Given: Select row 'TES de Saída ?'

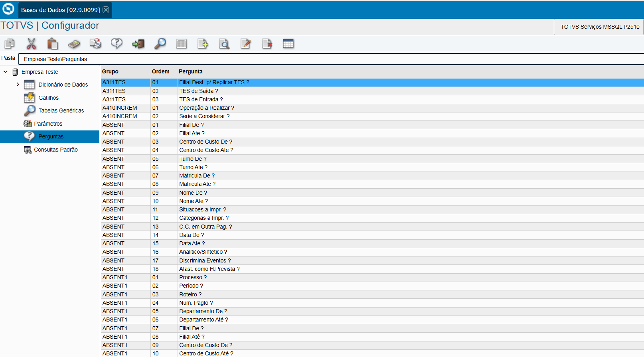Looking at the screenshot, I should point(372,91).
